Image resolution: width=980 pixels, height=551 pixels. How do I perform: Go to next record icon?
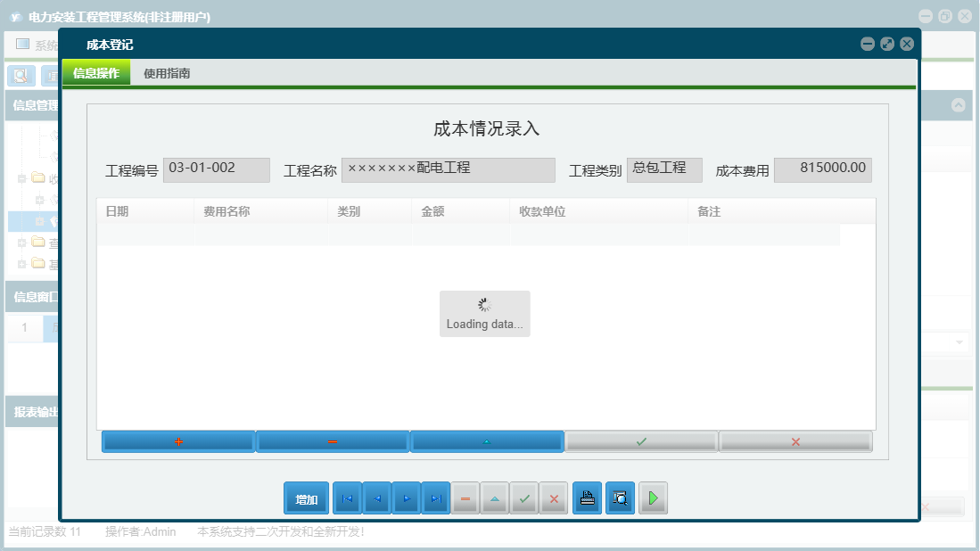tap(407, 498)
